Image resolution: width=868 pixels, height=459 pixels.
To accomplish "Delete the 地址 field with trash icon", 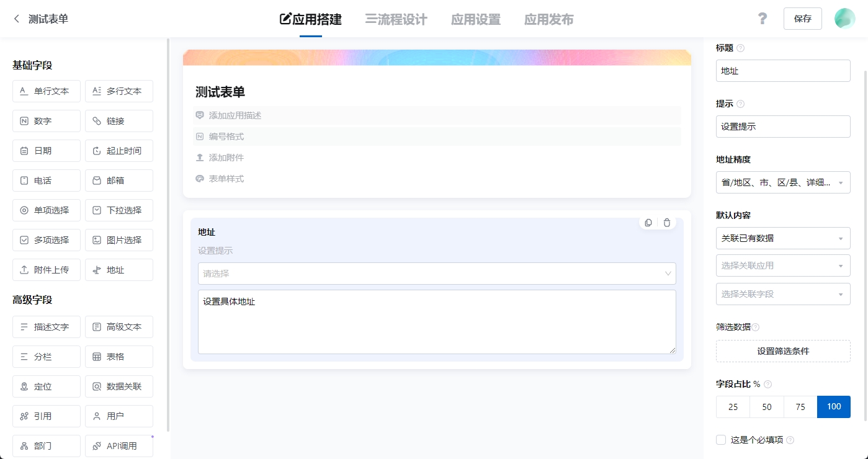I will [x=666, y=222].
